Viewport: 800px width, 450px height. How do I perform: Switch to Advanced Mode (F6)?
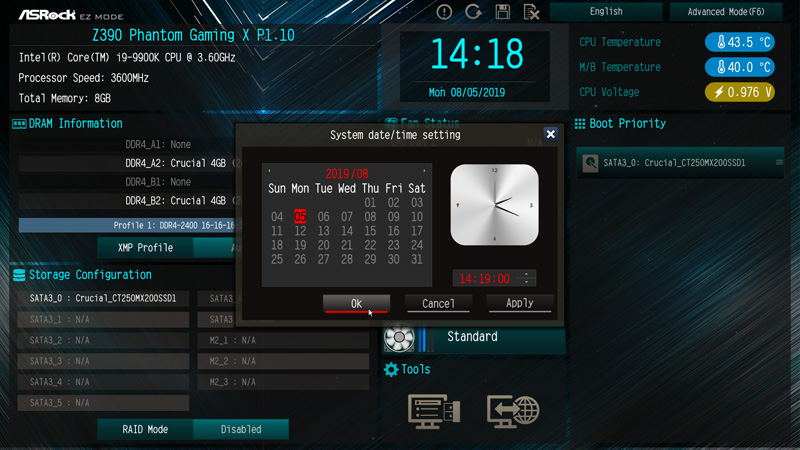(x=726, y=11)
